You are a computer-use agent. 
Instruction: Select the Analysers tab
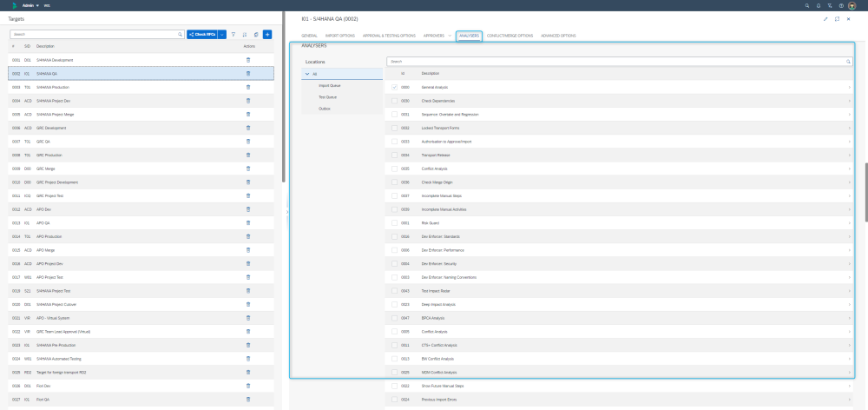[x=470, y=36]
